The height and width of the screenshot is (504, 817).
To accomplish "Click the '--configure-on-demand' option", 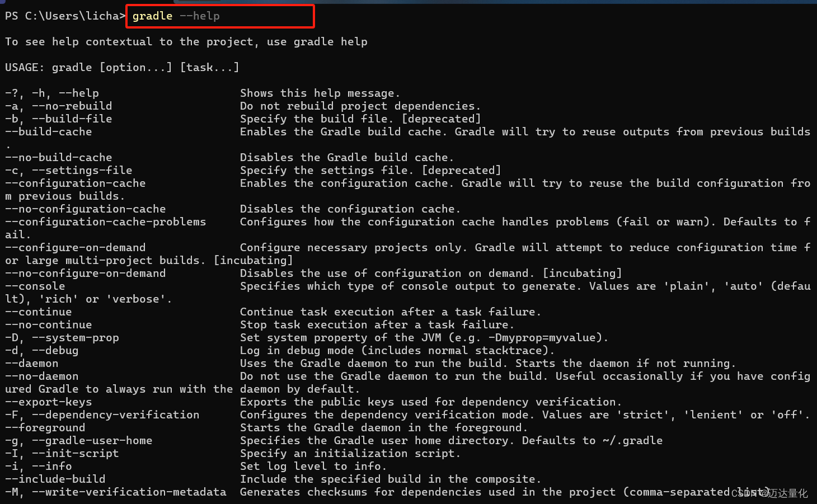I will pyautogui.click(x=76, y=248).
